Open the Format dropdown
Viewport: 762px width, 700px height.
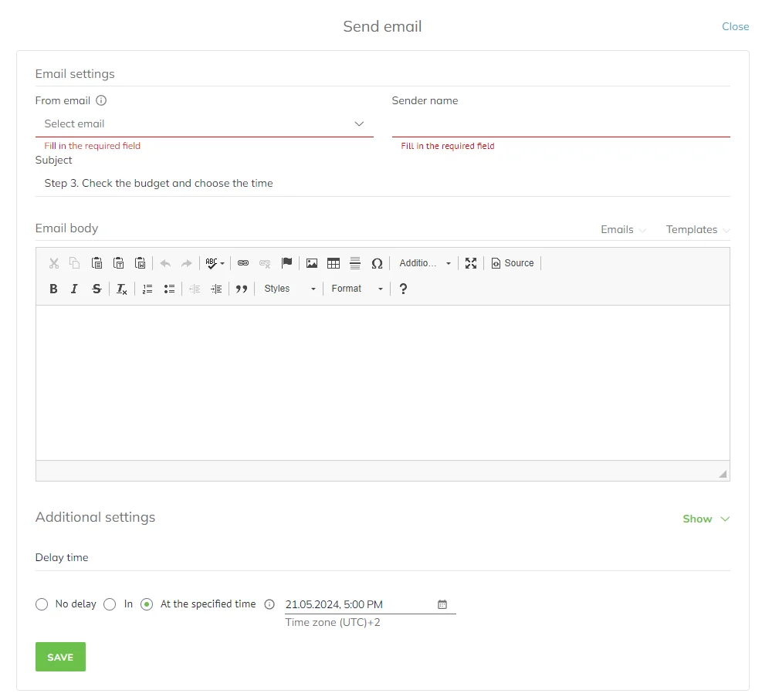tap(357, 289)
